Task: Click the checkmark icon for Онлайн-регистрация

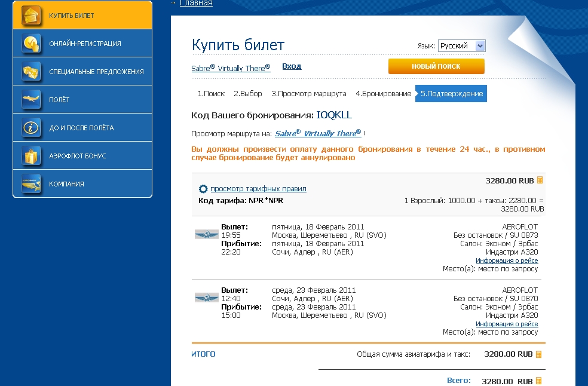Action: [x=31, y=44]
